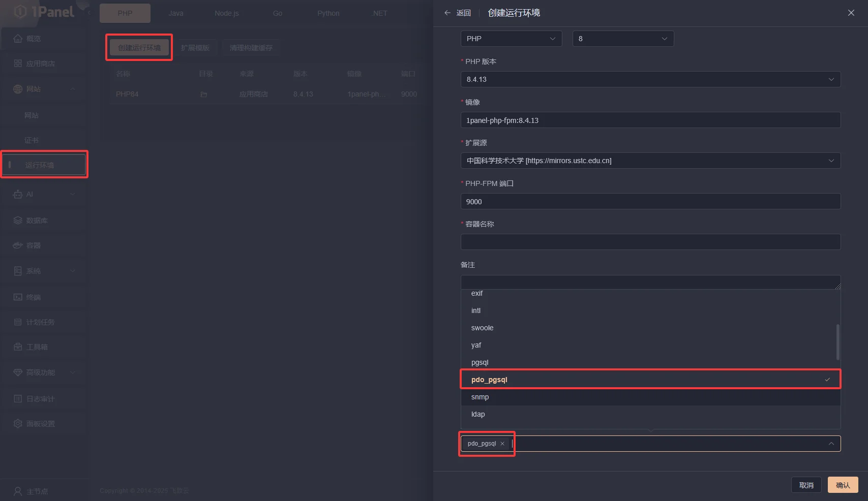Image resolution: width=868 pixels, height=501 pixels.
Task: Open the folder icon in the PHP84 row
Action: (204, 95)
